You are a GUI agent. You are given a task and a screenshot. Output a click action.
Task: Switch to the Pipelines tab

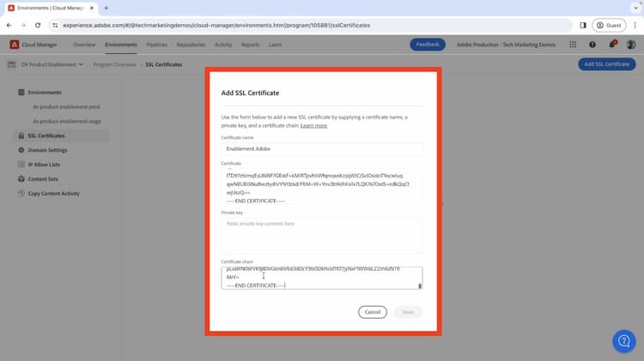coord(157,45)
